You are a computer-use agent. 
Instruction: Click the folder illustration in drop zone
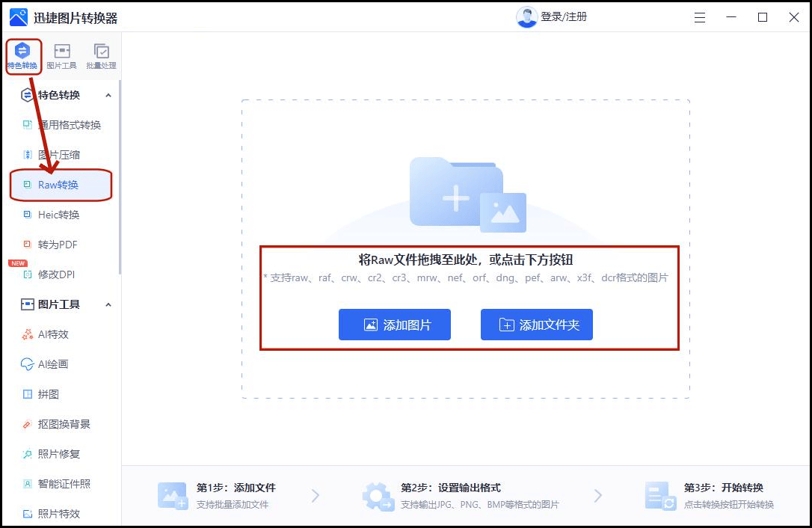tap(467, 194)
